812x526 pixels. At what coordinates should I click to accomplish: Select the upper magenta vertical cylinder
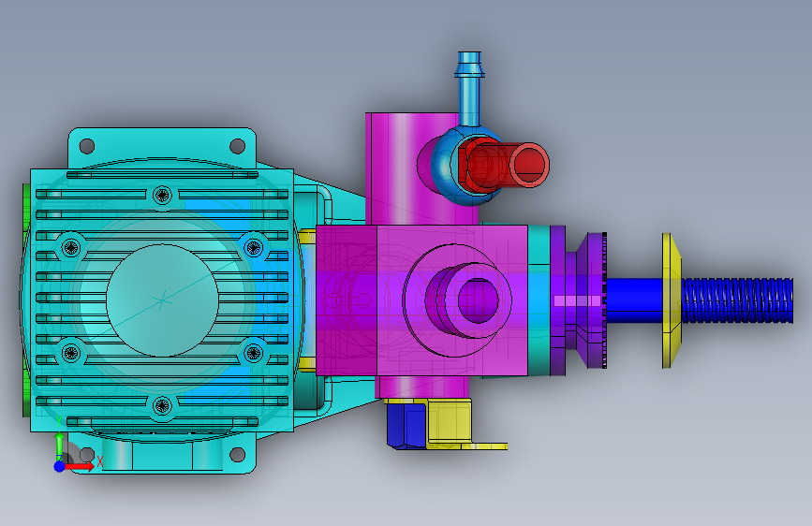404,168
